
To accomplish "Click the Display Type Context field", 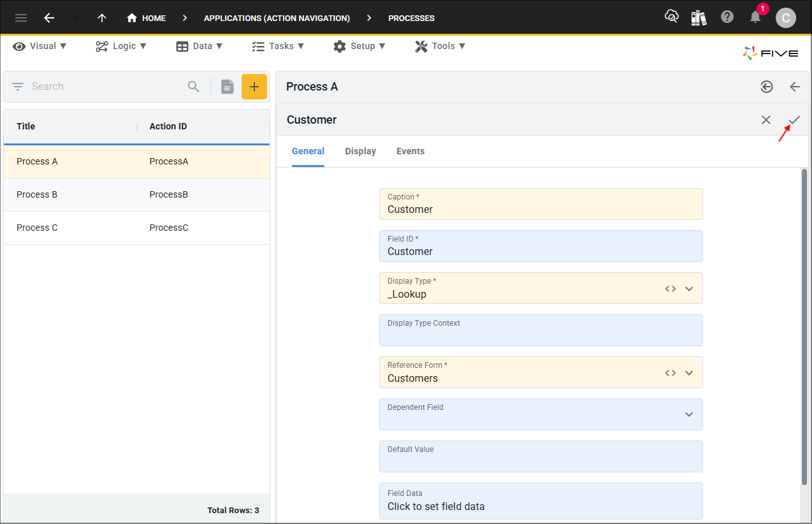I will pos(541,330).
